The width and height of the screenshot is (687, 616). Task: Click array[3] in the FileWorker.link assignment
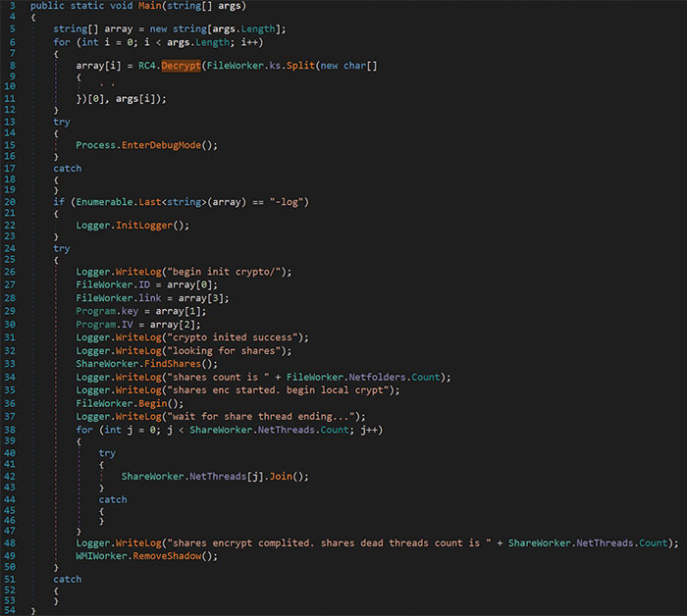tap(200, 298)
